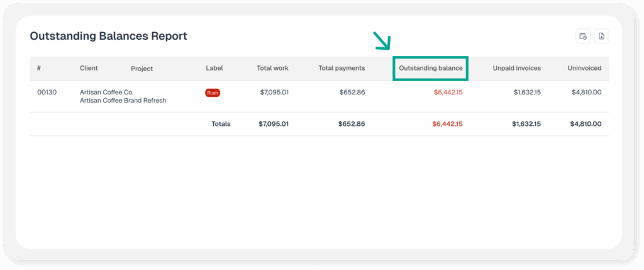Open the Artisan Coffee Co. client
644x270 pixels.
point(106,93)
